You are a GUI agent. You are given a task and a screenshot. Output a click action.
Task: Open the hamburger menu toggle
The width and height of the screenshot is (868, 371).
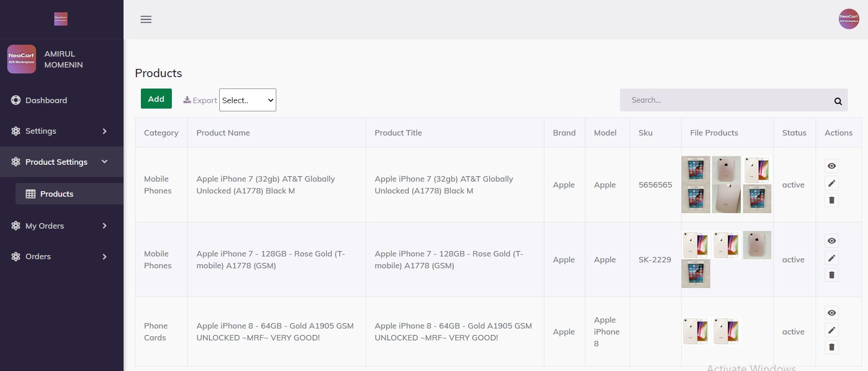point(146,19)
